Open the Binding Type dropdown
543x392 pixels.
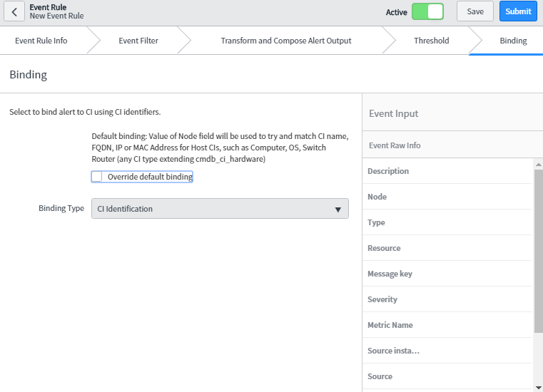220,209
